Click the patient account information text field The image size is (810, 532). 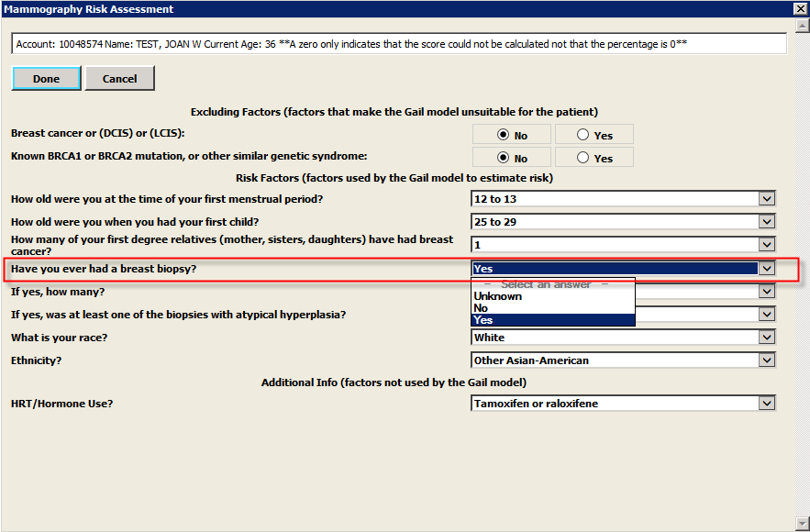click(398, 44)
